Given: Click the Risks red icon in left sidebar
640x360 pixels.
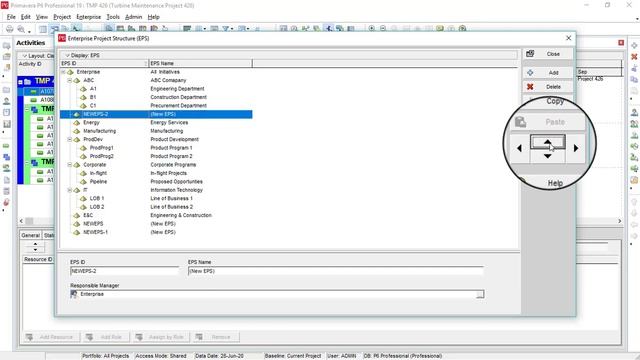Looking at the screenshot, I should click(x=7, y=202).
